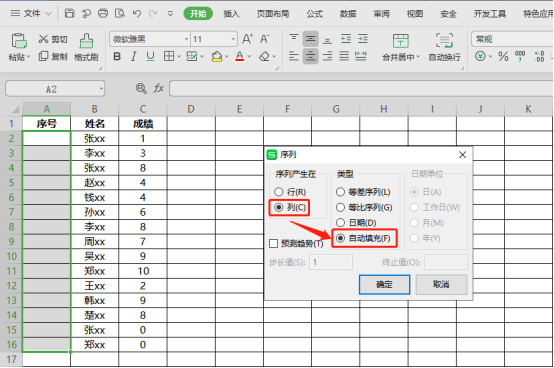Click 确定 button in 序列 dialog

[x=384, y=284]
